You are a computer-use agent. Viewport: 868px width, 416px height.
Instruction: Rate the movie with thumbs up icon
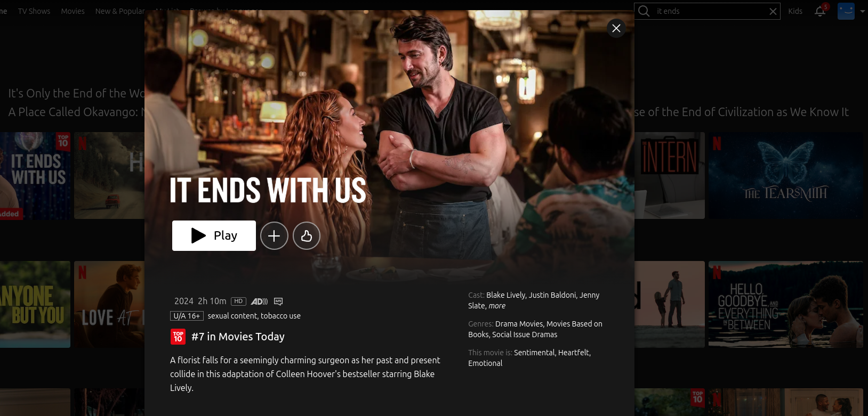[307, 236]
